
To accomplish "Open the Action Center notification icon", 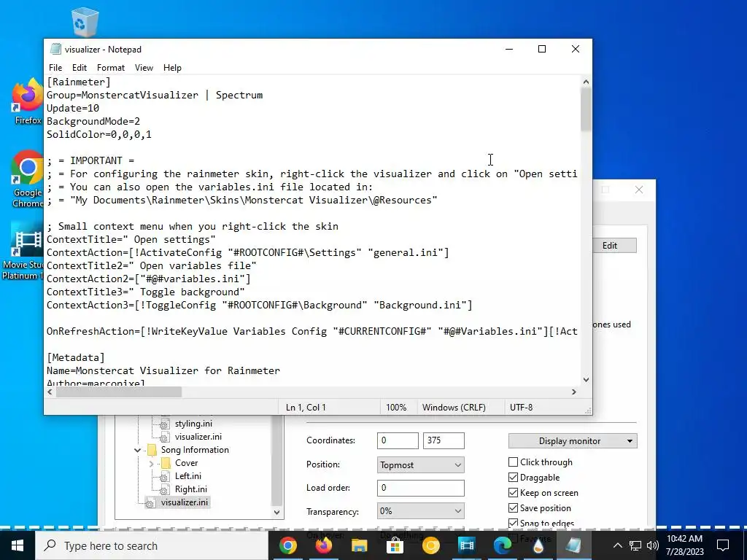I will tap(723, 545).
